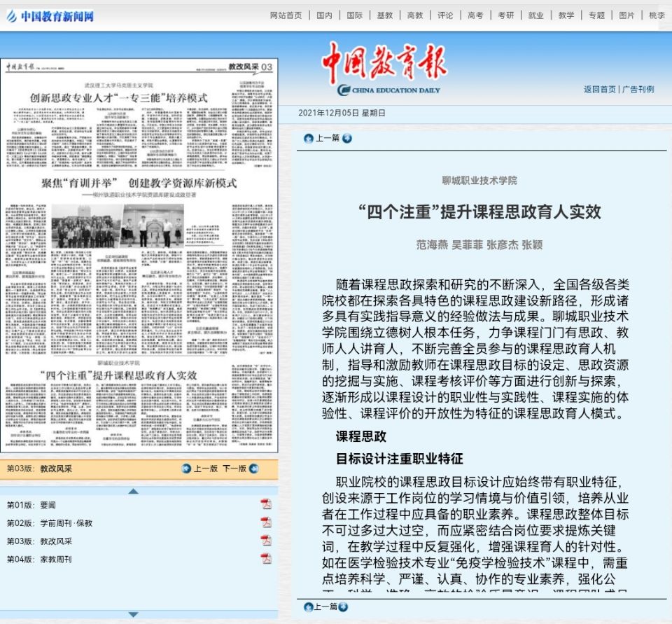Open 网站首页 in the top navigation
Image resolution: width=672 pixels, height=624 pixels.
(x=286, y=15)
